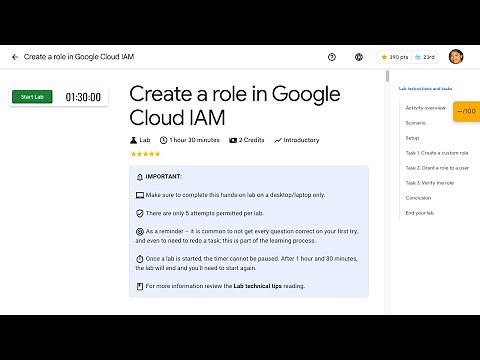The width and height of the screenshot is (480, 360).
Task: Jump to Scenario section
Action: point(416,123)
